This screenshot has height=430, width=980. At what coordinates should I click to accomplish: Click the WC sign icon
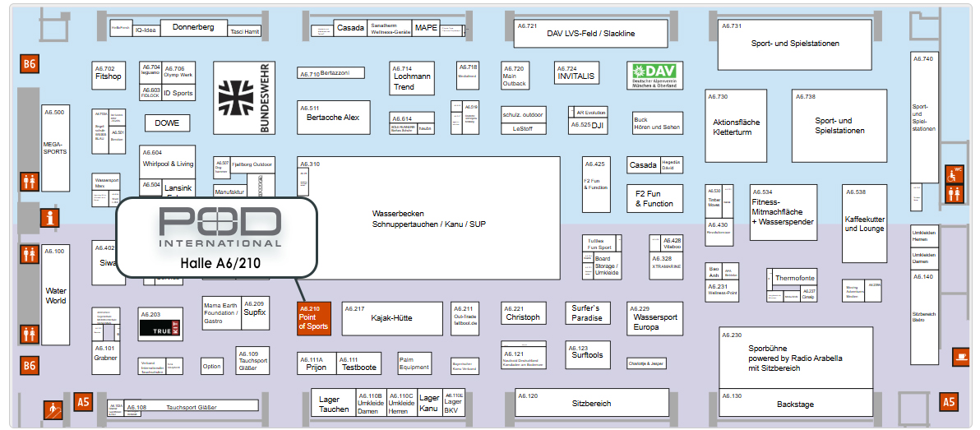coord(954,173)
